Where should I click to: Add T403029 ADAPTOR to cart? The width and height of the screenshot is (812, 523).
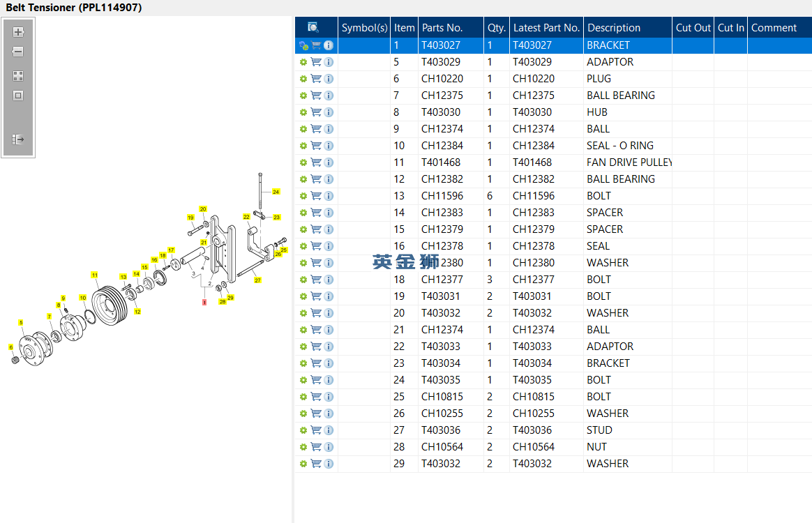click(316, 62)
